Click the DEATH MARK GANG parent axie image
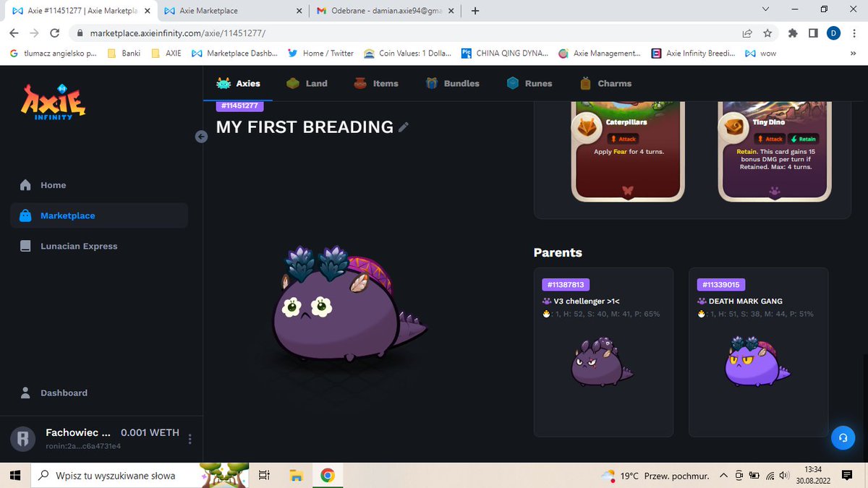 tap(757, 361)
